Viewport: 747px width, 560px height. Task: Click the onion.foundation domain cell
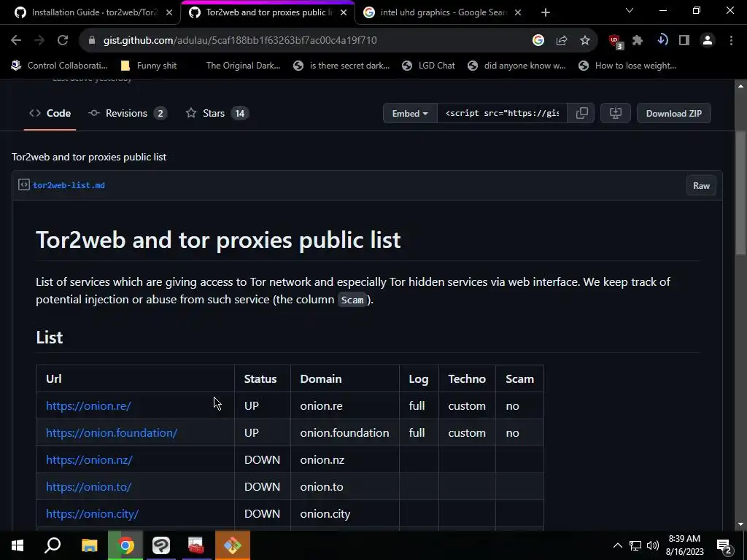coord(344,433)
